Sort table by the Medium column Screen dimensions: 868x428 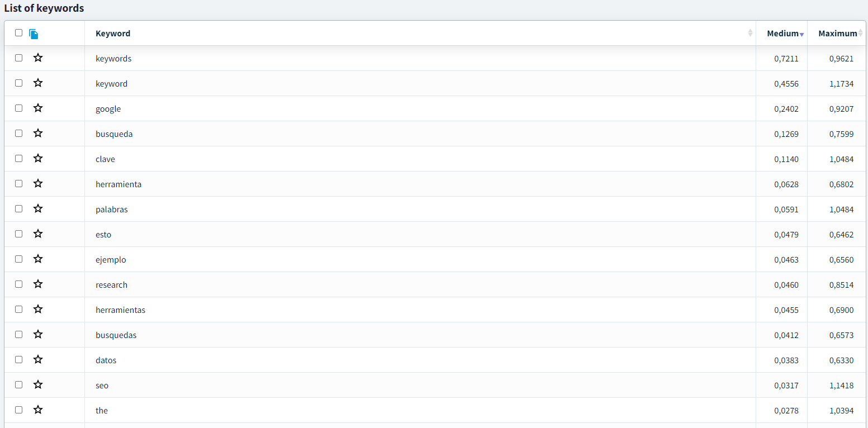click(x=783, y=34)
